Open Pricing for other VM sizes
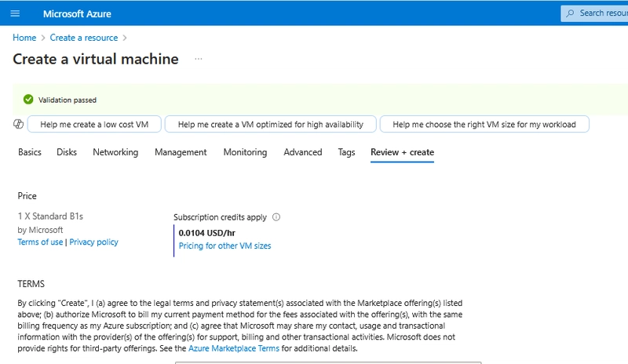Image resolution: width=628 pixels, height=364 pixels. [225, 246]
